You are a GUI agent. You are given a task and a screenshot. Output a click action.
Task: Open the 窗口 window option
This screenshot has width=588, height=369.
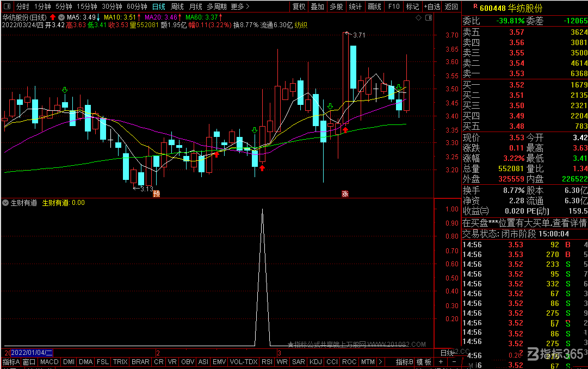(x=29, y=362)
